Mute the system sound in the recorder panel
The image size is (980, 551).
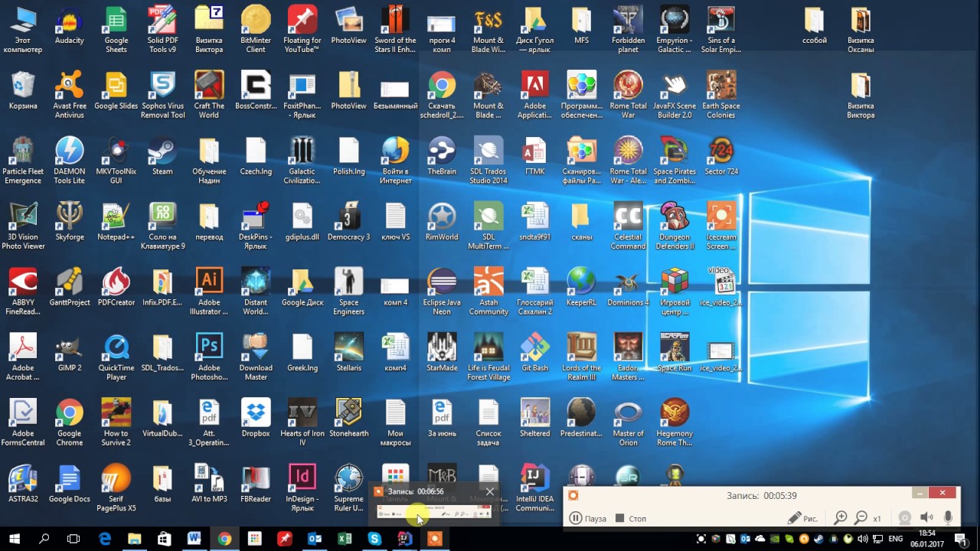(926, 518)
